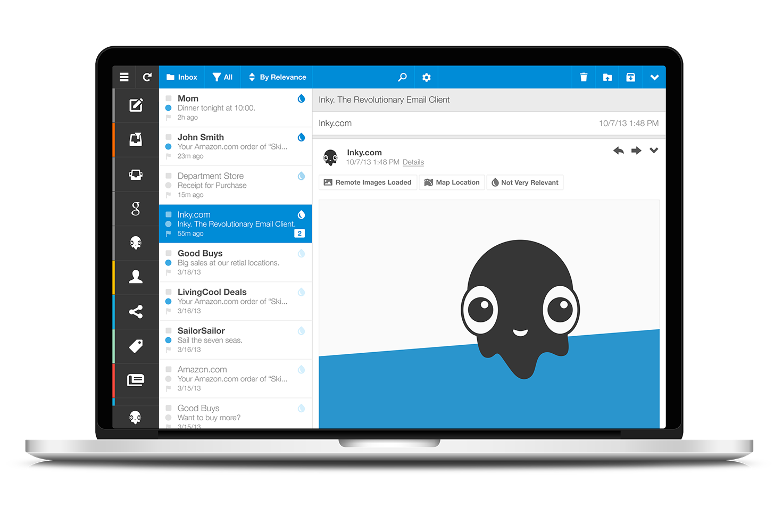
Task: Open the By Relevance sort dropdown
Action: click(x=277, y=77)
